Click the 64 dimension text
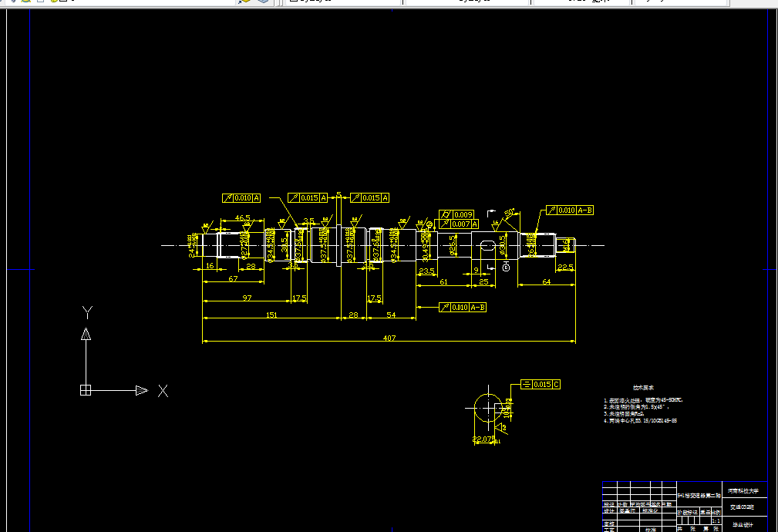778x532 pixels. point(546,281)
